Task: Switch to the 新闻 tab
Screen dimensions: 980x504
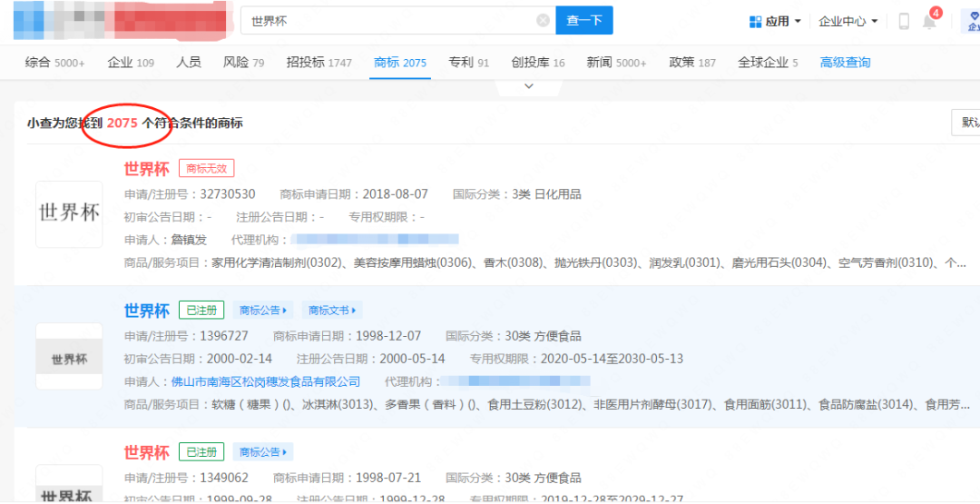Action: pyautogui.click(x=616, y=63)
